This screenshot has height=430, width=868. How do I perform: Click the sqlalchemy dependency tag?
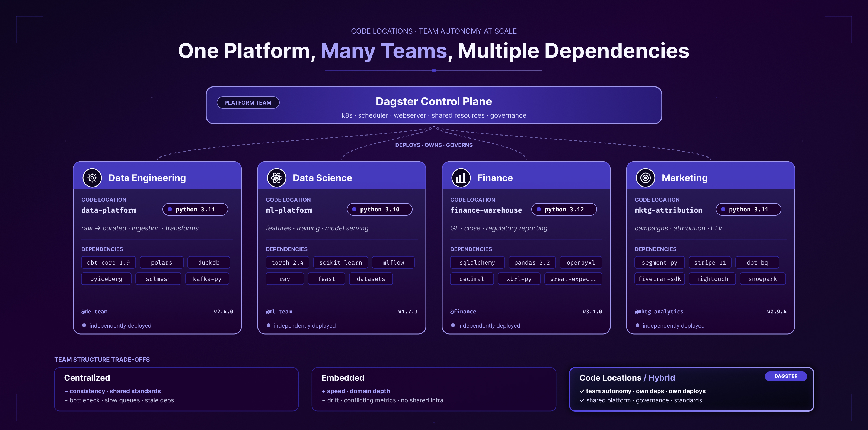[477, 263]
